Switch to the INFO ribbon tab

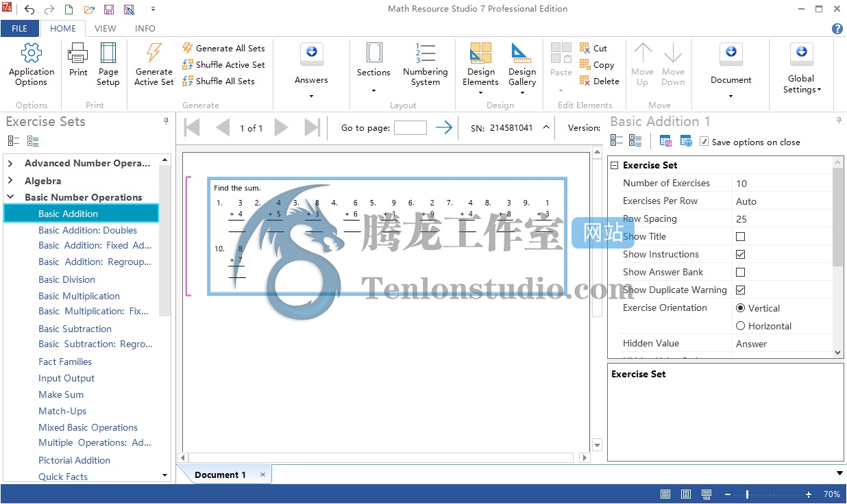click(145, 29)
